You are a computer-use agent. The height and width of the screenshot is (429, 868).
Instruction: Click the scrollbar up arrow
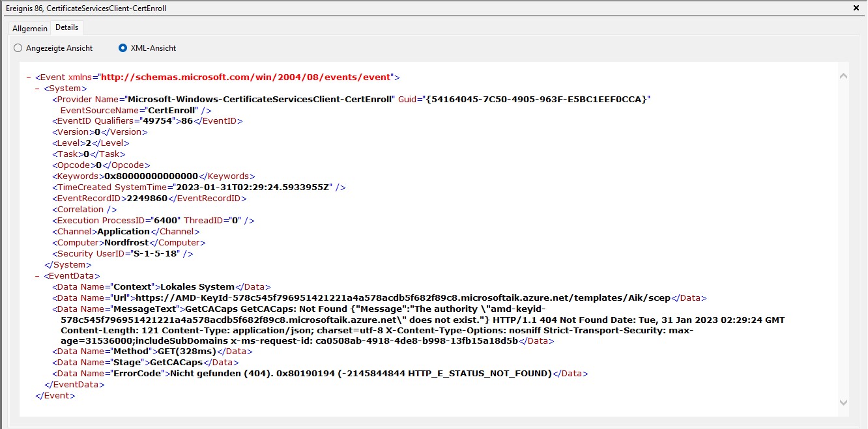[x=843, y=76]
